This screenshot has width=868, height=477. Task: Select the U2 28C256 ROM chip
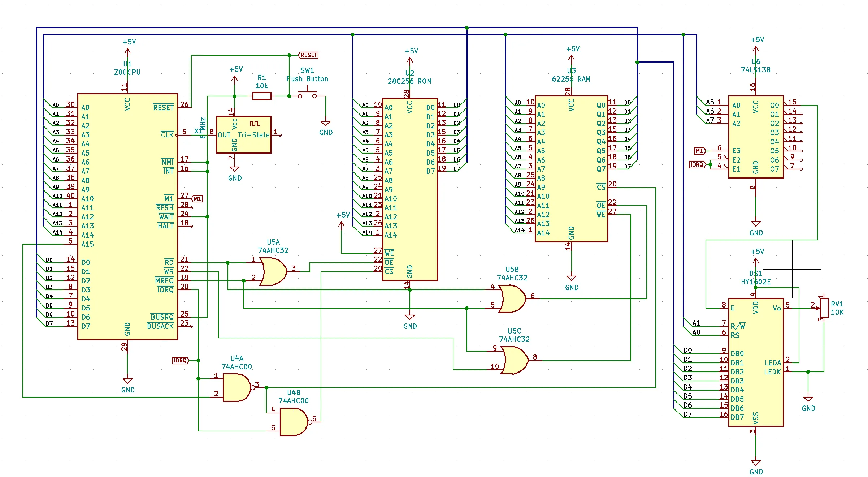point(410,189)
